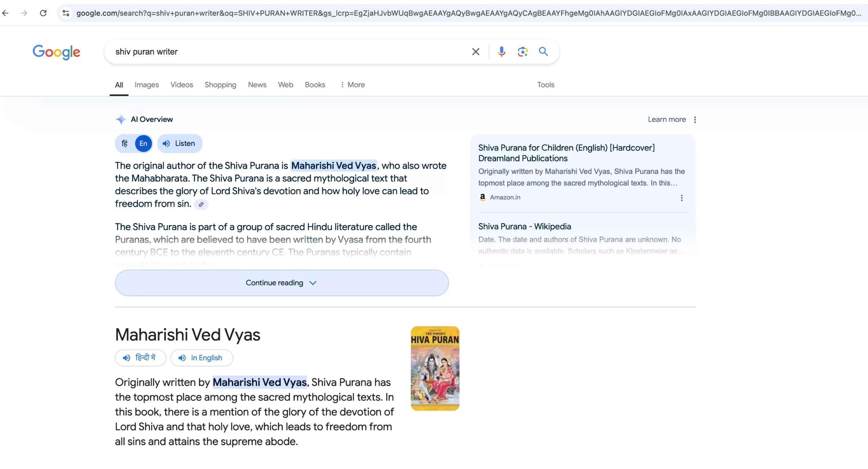The width and height of the screenshot is (868, 469).
Task: Switch AI Overview language to Hindi
Action: [125, 143]
